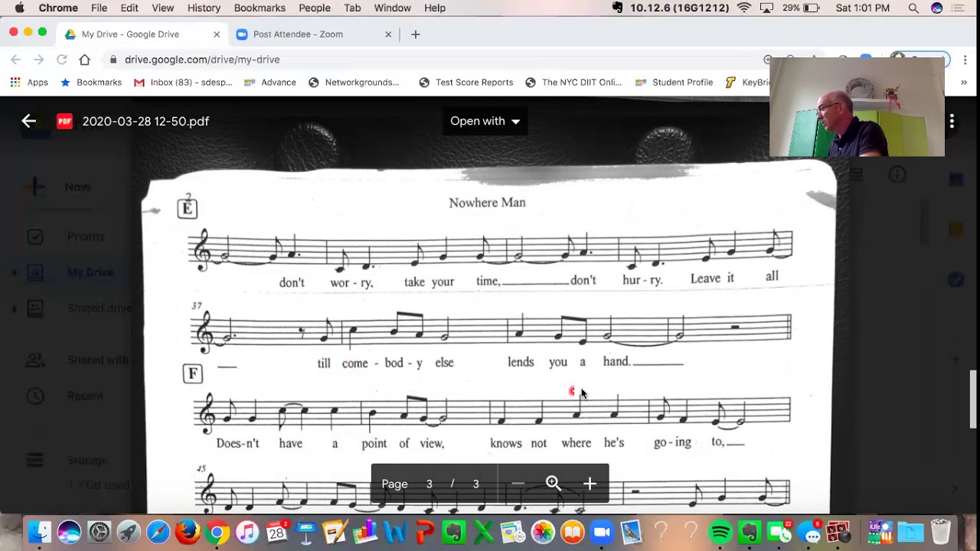Open Spotify from the Dock
The width and height of the screenshot is (980, 551).
720,532
